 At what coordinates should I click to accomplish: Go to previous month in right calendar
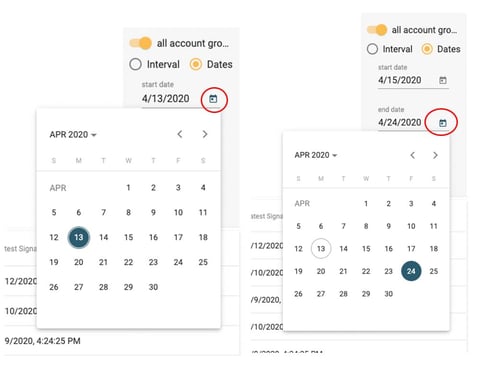point(412,155)
